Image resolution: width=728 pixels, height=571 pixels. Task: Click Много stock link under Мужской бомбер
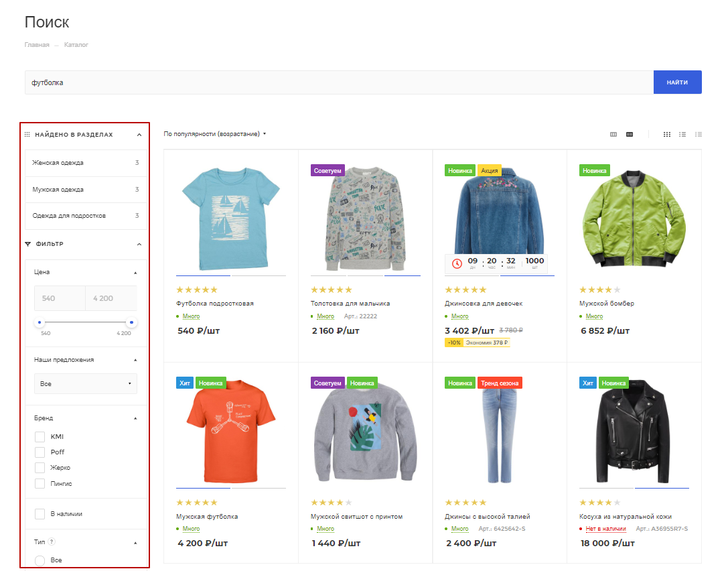pos(594,316)
